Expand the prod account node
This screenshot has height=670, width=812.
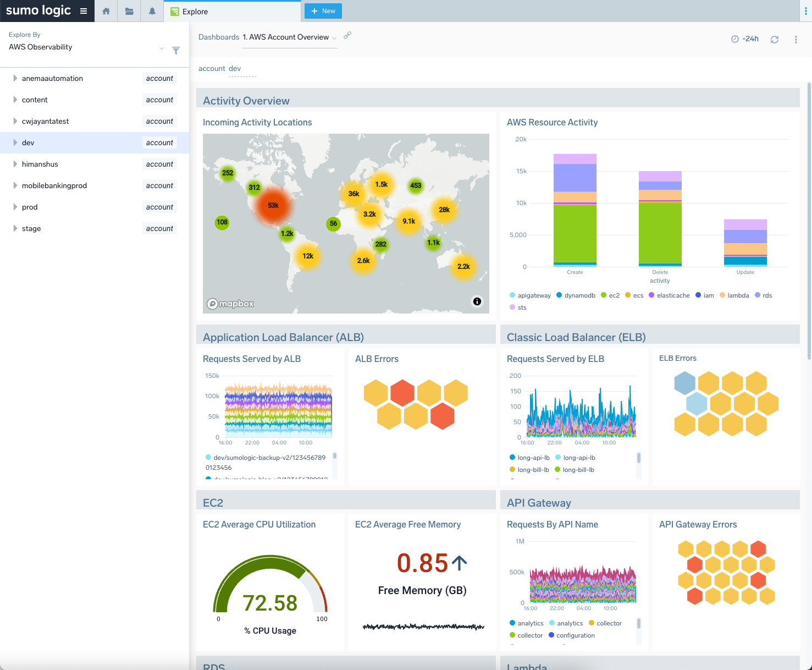pos(15,207)
